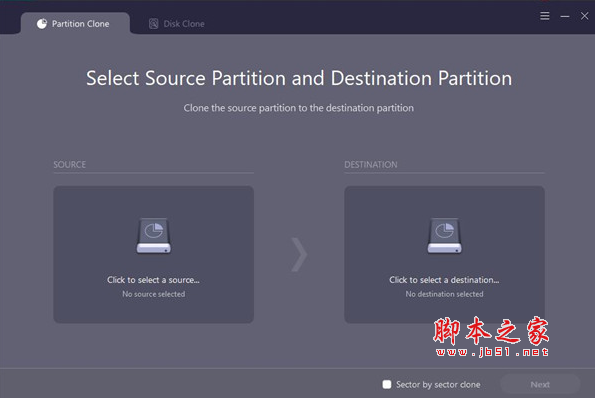Click 'Click to select a source...' text
595x398 pixels.
pyautogui.click(x=153, y=280)
